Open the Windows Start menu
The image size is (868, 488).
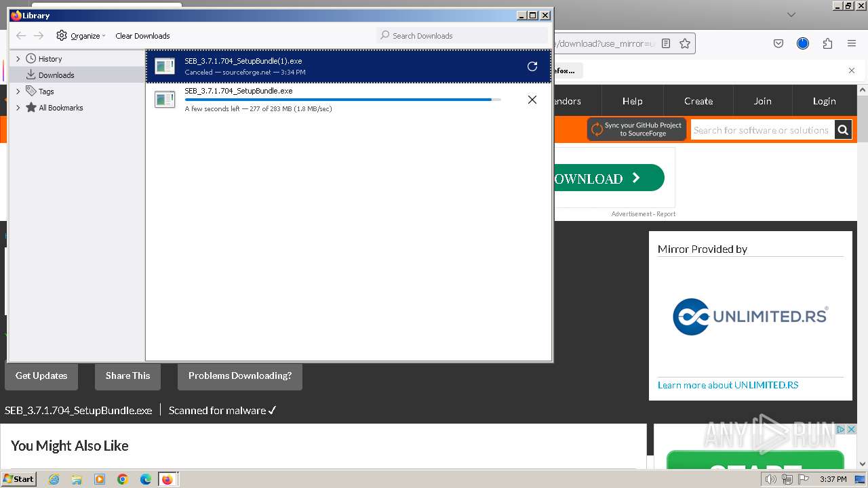point(19,479)
